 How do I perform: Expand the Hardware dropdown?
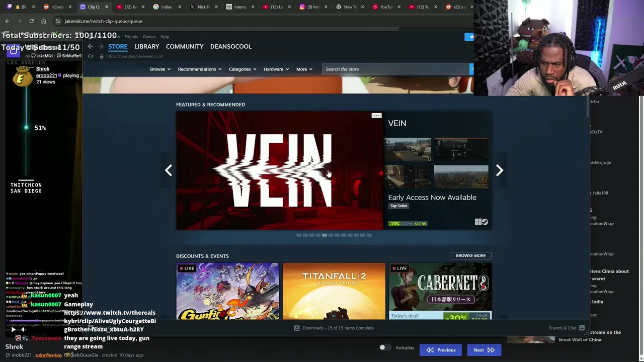[276, 69]
